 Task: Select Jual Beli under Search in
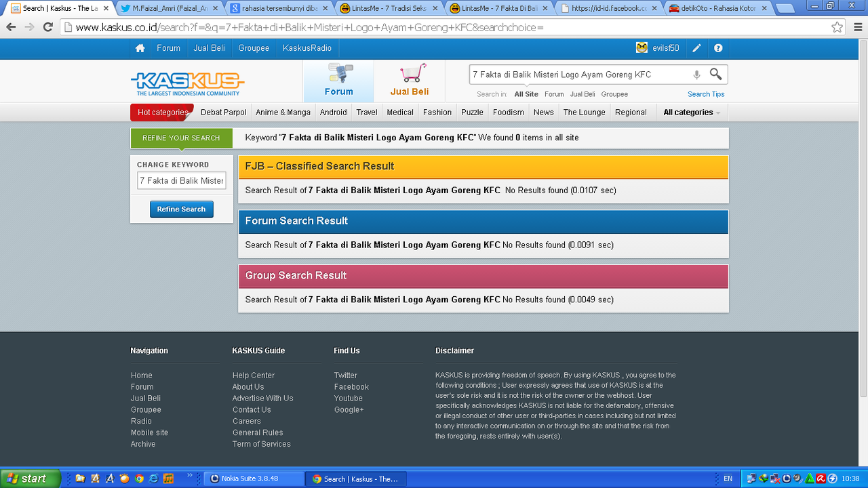point(583,94)
